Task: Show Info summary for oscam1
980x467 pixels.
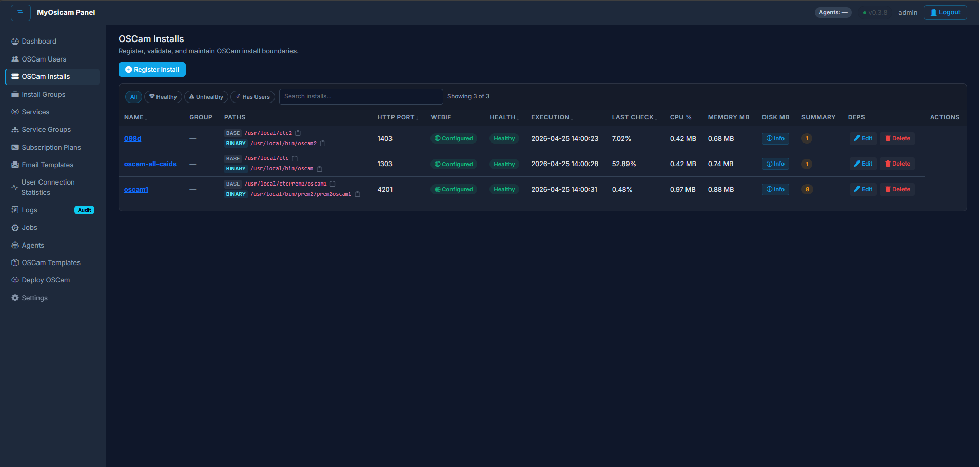Action: 775,189
